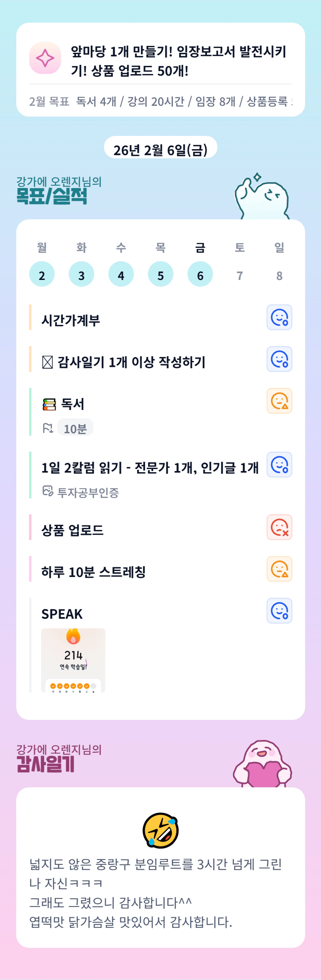321x980 pixels.
Task: Click the smiley status icon for 시간가계부
Action: tap(279, 317)
